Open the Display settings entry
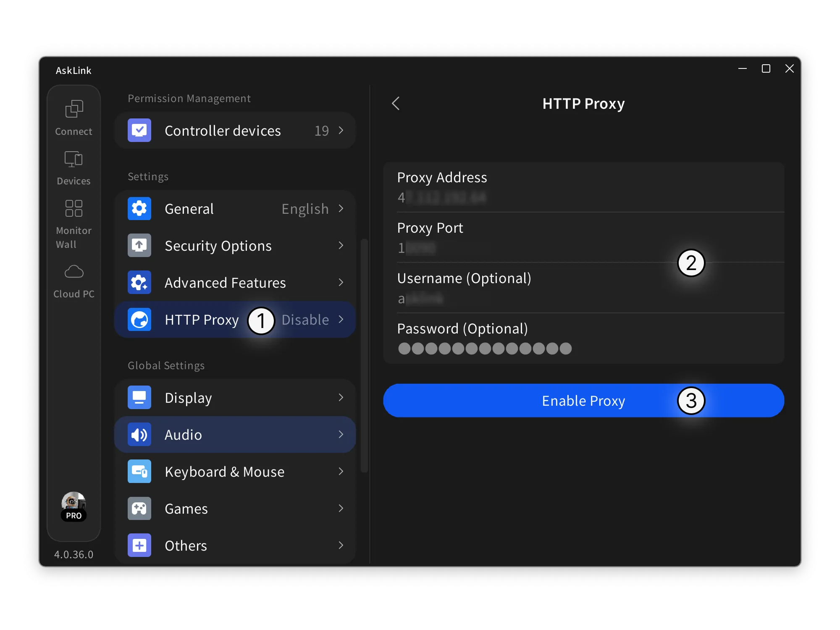Viewport: 840px width, 630px height. click(x=235, y=397)
